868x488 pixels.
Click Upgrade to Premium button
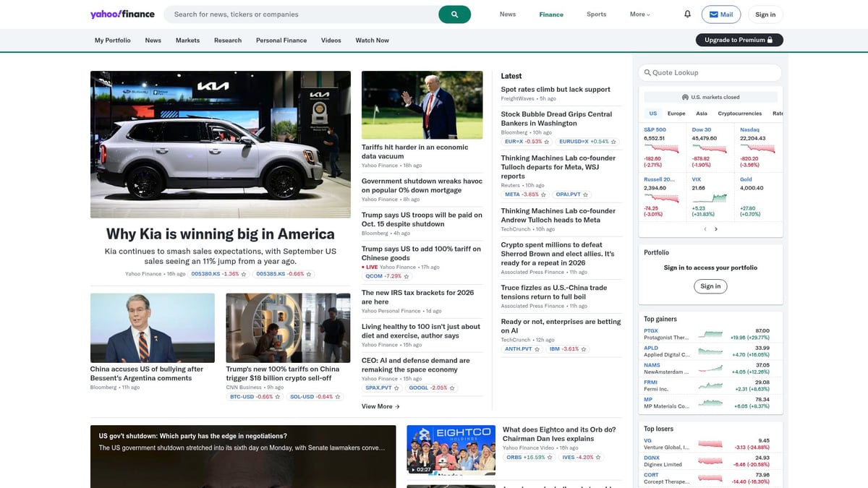click(x=739, y=40)
